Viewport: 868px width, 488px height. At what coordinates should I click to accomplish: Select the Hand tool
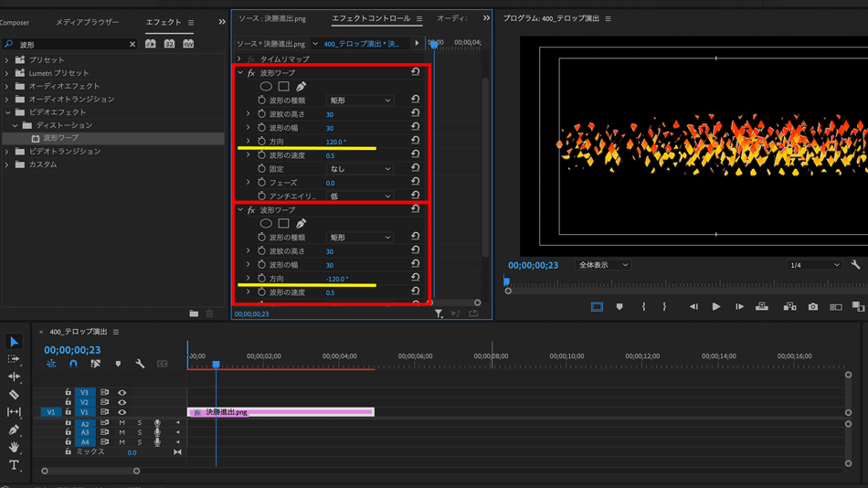pyautogui.click(x=14, y=447)
